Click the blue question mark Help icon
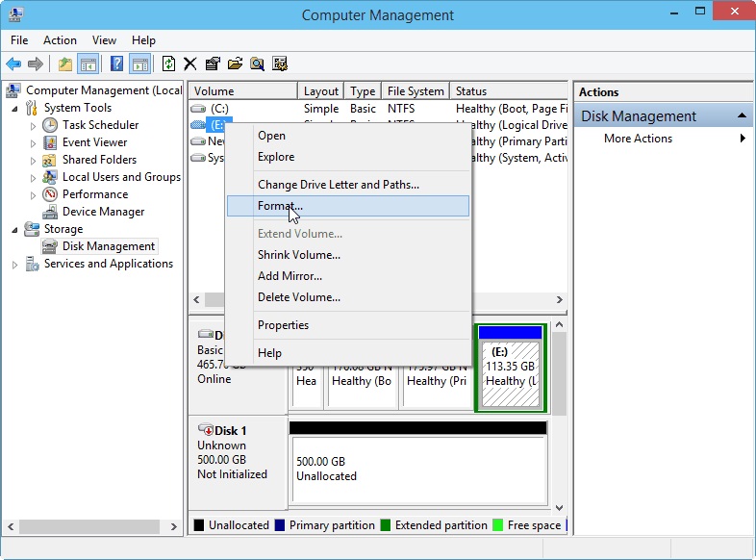 click(x=116, y=64)
